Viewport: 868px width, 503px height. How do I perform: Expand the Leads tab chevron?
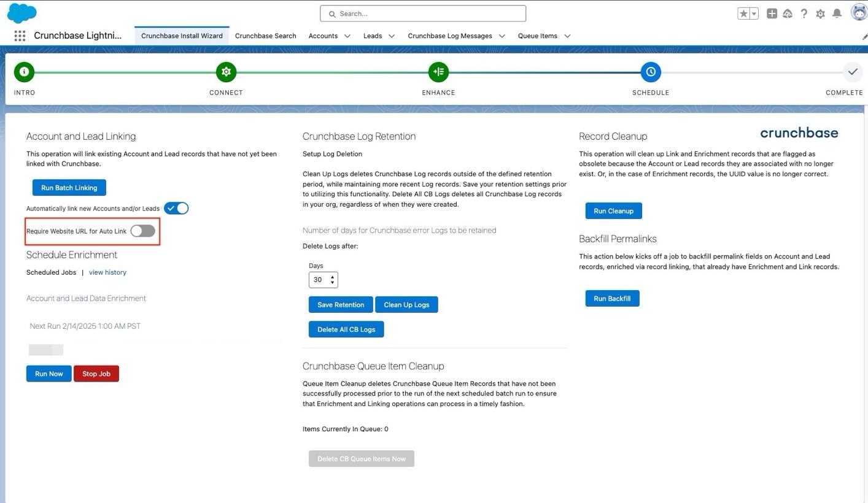click(392, 36)
